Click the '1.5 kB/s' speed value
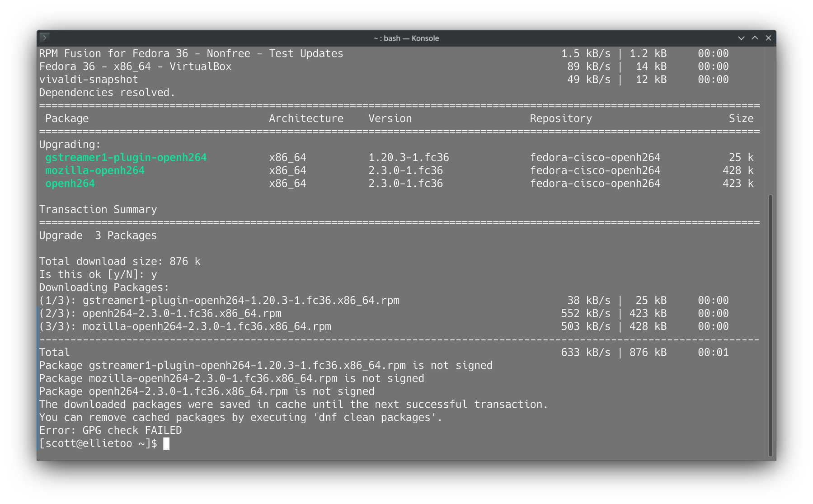Viewport: 813px width, 504px height. 586,54
